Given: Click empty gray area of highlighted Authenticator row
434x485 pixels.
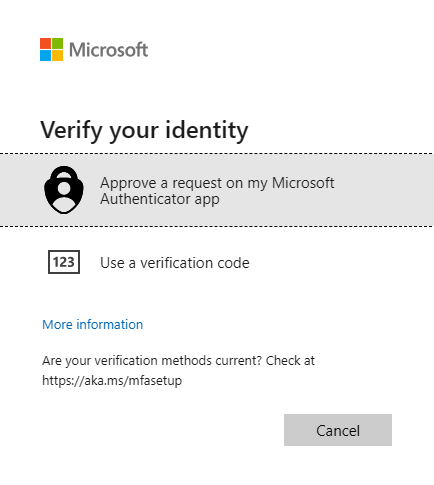Looking at the screenshot, I should [x=383, y=190].
